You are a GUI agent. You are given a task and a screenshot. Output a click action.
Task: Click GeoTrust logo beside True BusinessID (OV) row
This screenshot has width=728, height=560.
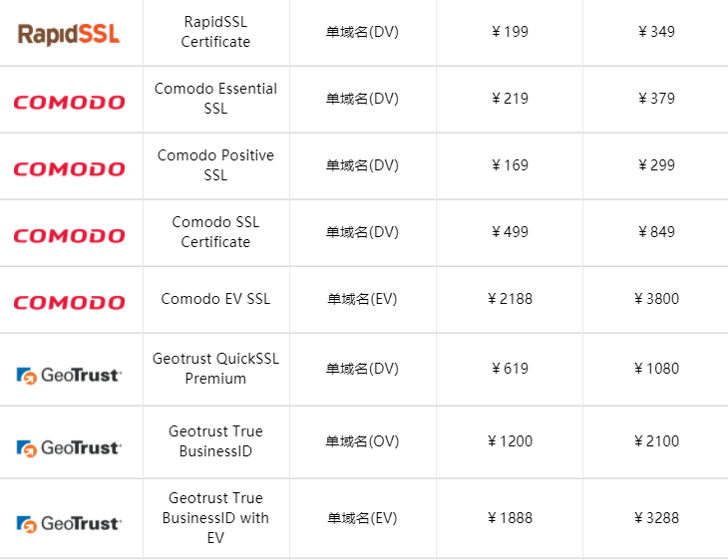click(x=69, y=447)
